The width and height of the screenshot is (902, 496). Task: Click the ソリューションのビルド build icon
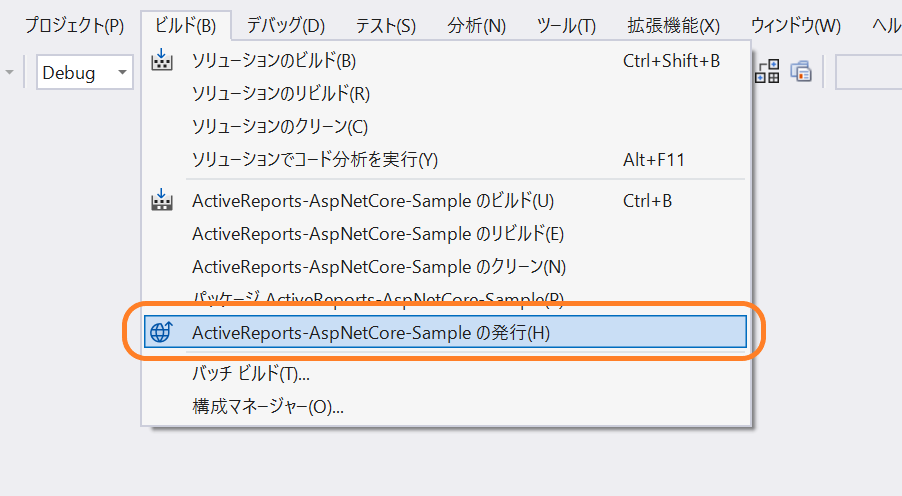pos(162,60)
